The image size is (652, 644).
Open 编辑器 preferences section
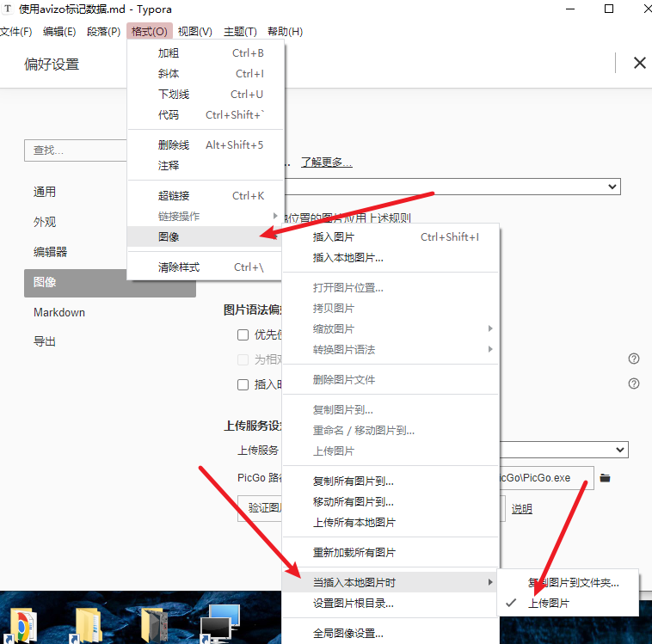(x=50, y=252)
